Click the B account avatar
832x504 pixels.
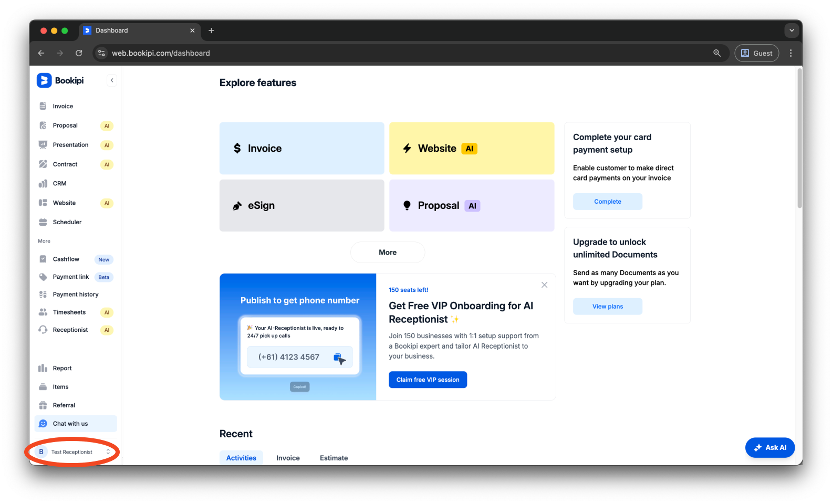point(41,451)
